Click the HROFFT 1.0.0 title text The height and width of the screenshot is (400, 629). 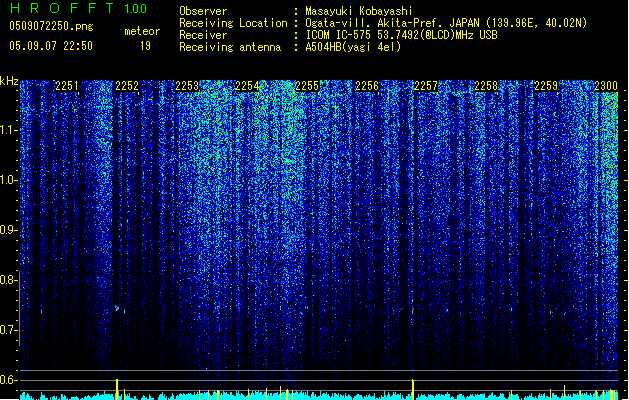coord(78,8)
